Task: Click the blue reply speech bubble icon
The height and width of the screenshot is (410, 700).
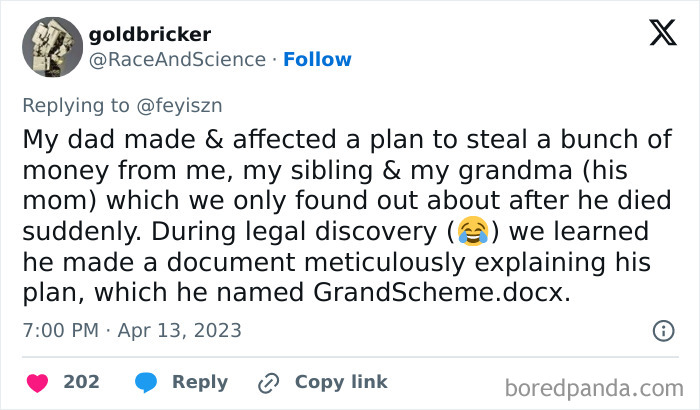Action: pyautogui.click(x=145, y=382)
